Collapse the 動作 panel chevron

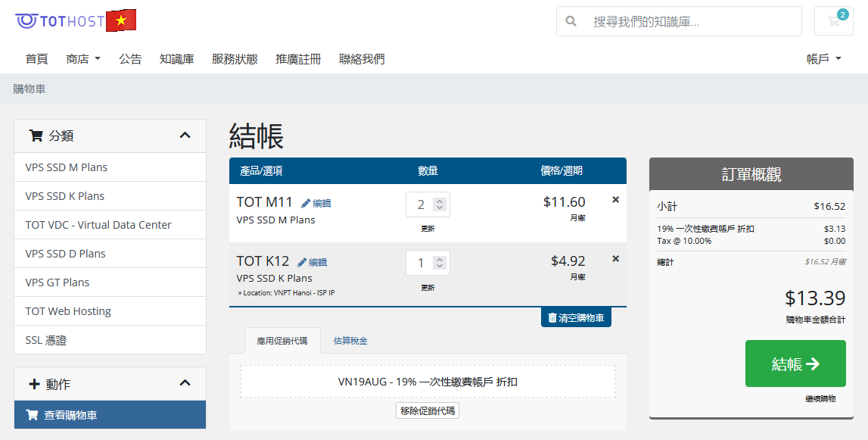[x=185, y=383]
